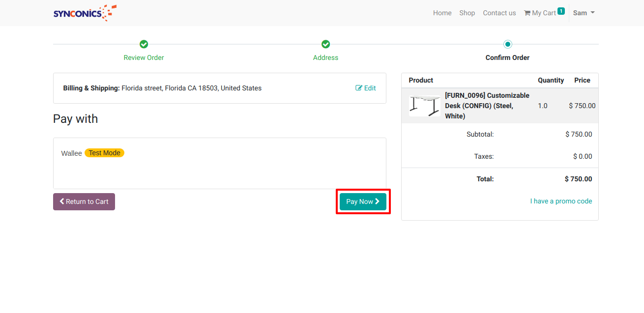Click the Confirm Order step circle
Image resolution: width=644 pixels, height=313 pixels.
508,44
